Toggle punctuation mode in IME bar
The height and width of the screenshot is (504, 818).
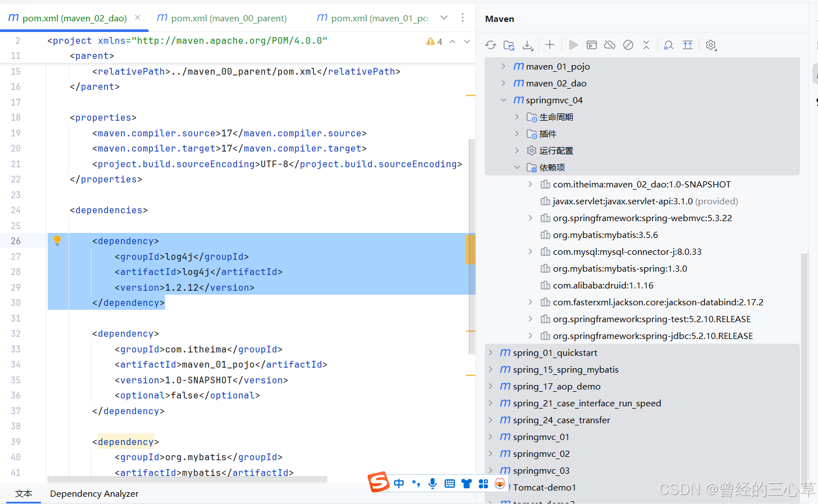coord(415,483)
